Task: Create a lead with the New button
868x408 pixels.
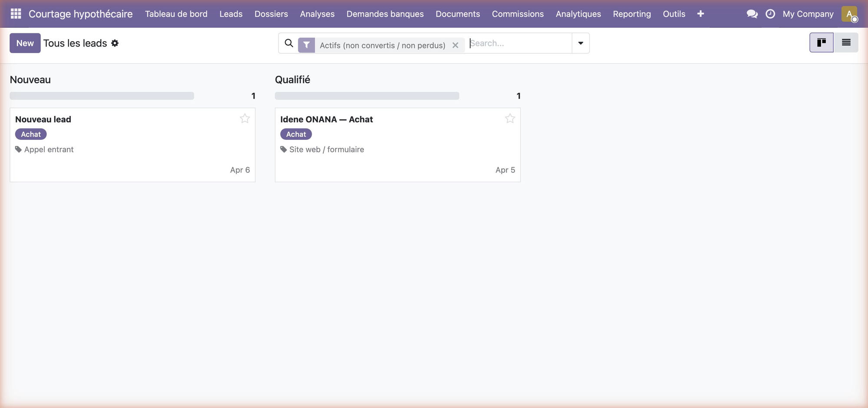Action: click(25, 43)
